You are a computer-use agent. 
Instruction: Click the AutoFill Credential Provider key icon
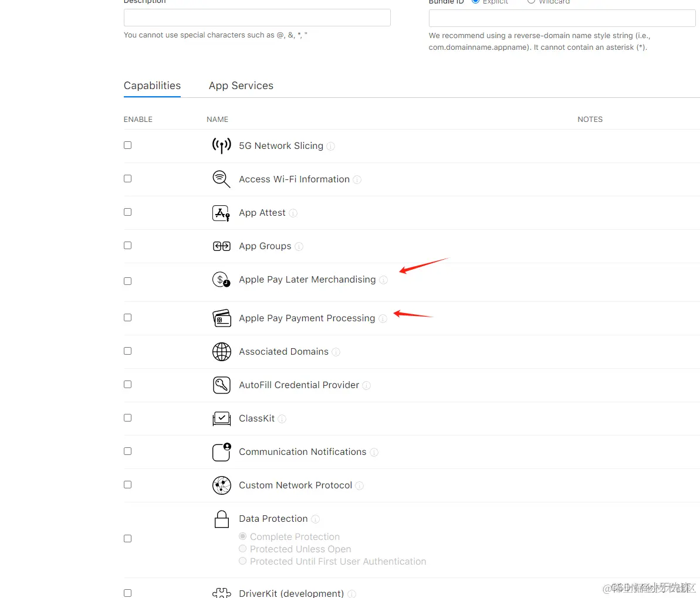point(221,385)
